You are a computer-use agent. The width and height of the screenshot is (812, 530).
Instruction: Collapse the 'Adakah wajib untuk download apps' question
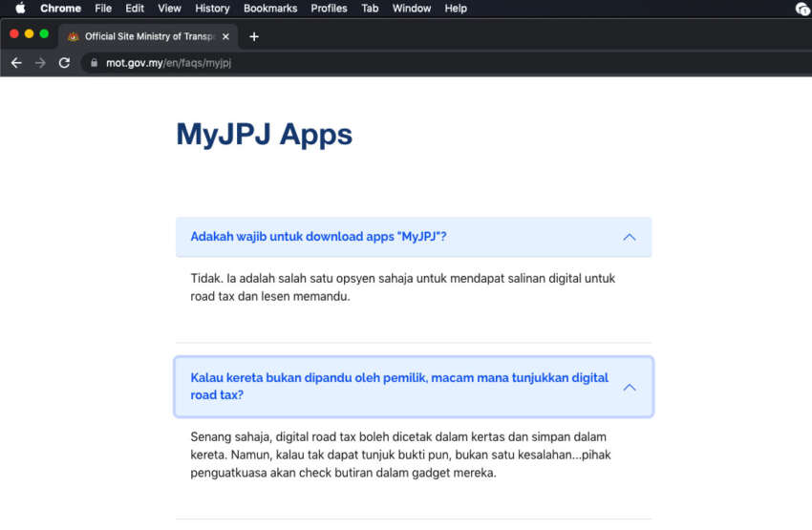(x=414, y=237)
